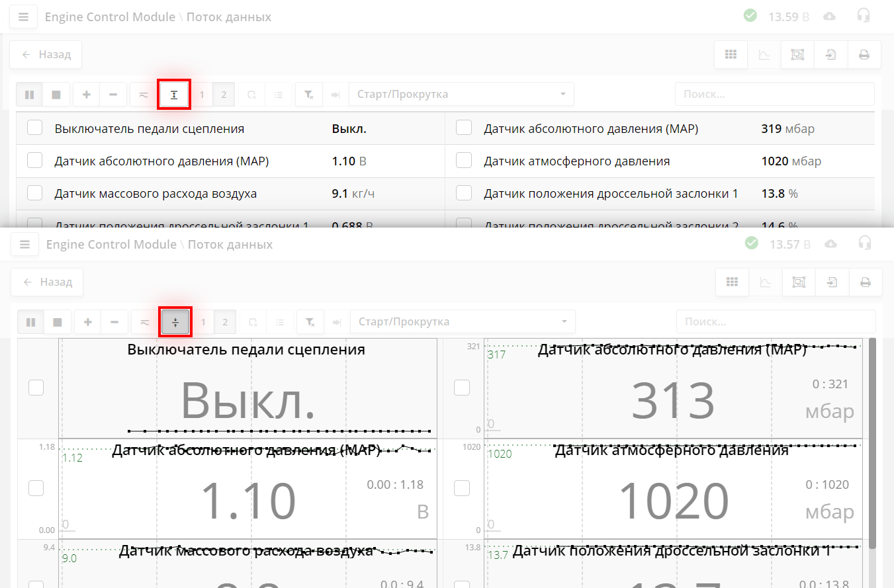The height and width of the screenshot is (588, 894).
Task: Open the Старт/Прокрутка dropdown
Action: coord(461,94)
